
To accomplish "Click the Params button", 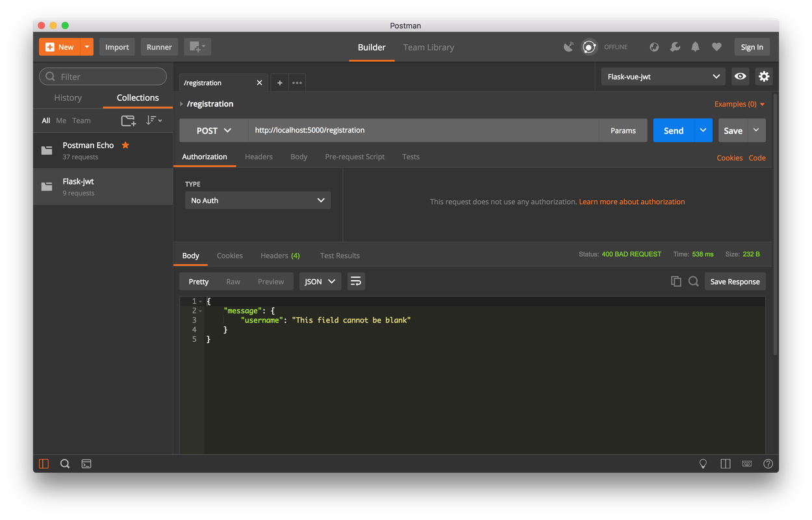I will tap(623, 131).
